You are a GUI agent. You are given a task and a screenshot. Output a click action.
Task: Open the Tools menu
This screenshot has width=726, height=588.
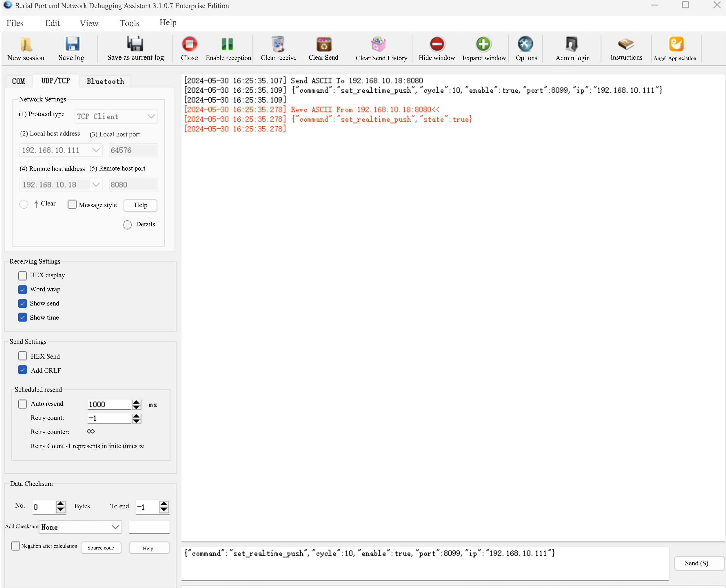coord(129,23)
